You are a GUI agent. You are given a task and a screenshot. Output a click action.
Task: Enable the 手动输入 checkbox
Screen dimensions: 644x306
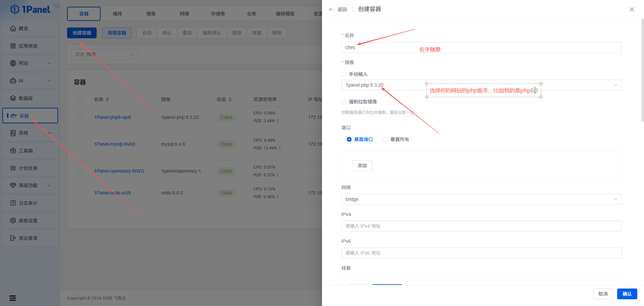[344, 74]
